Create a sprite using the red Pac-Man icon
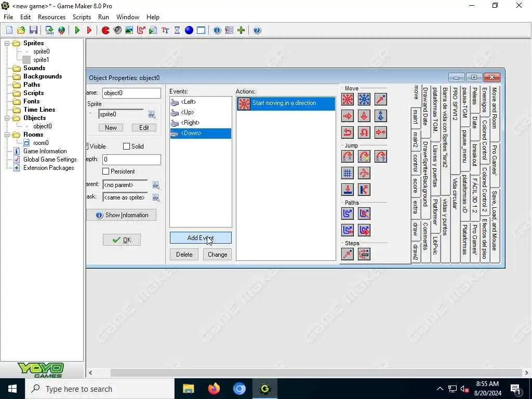Viewport: 532px width, 399px height. click(x=105, y=30)
